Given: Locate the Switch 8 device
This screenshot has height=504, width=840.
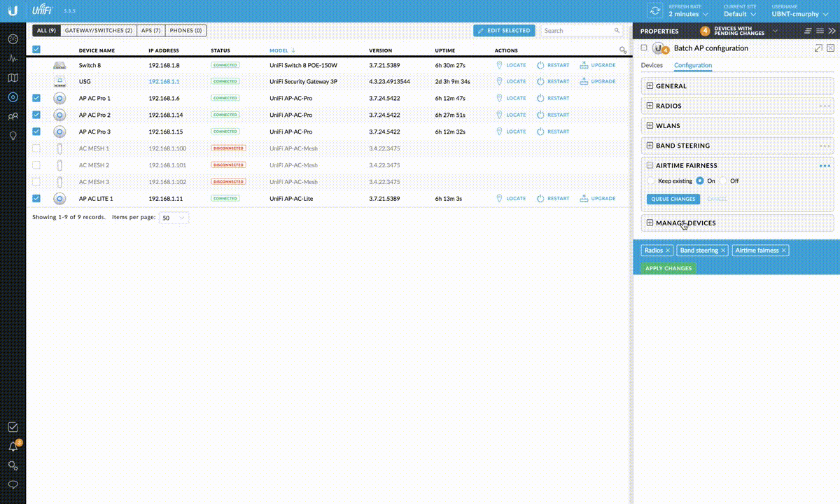Looking at the screenshot, I should tap(511, 65).
